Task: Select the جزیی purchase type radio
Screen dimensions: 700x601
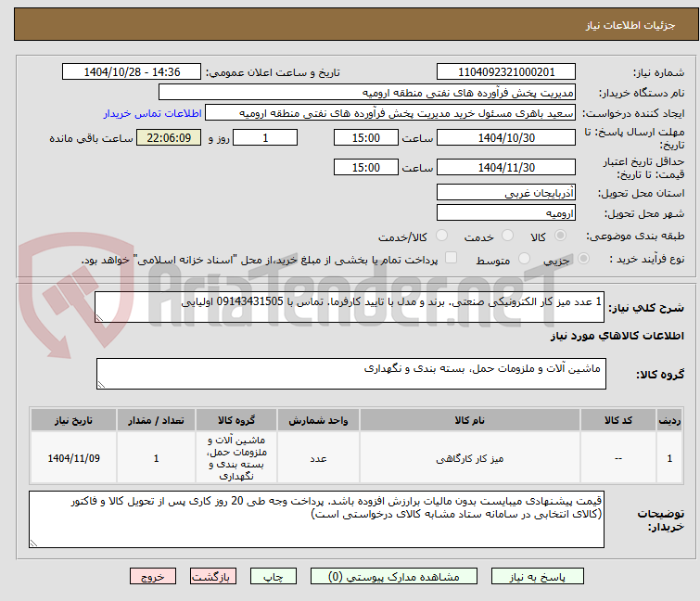Action: click(x=583, y=259)
